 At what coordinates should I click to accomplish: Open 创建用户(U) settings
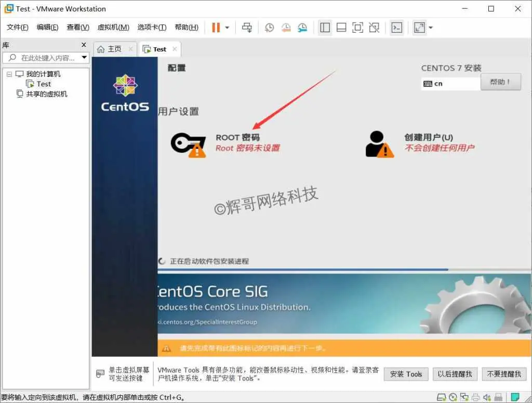(x=429, y=137)
